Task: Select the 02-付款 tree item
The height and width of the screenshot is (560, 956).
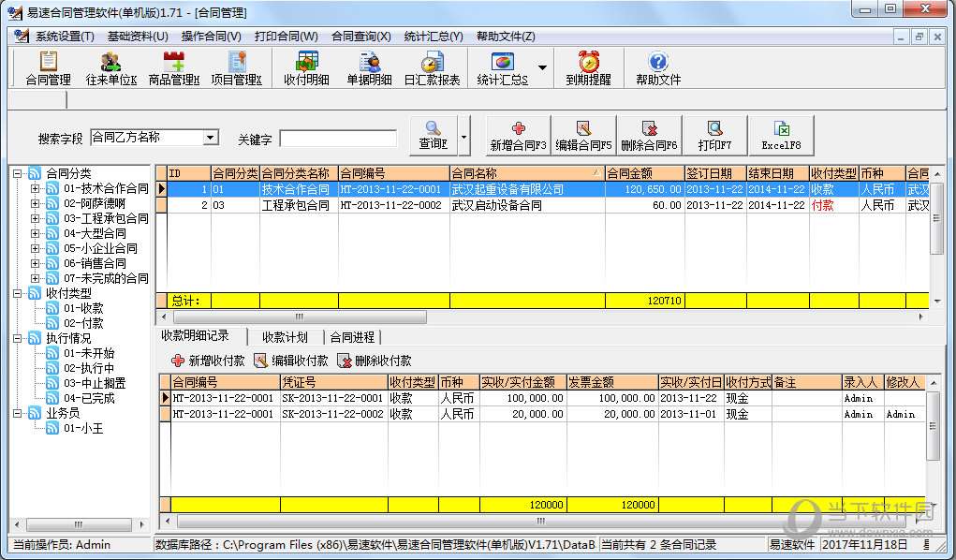Action: point(83,323)
